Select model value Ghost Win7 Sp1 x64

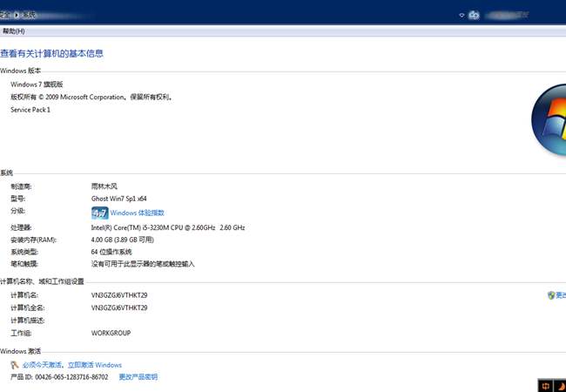pos(118,199)
